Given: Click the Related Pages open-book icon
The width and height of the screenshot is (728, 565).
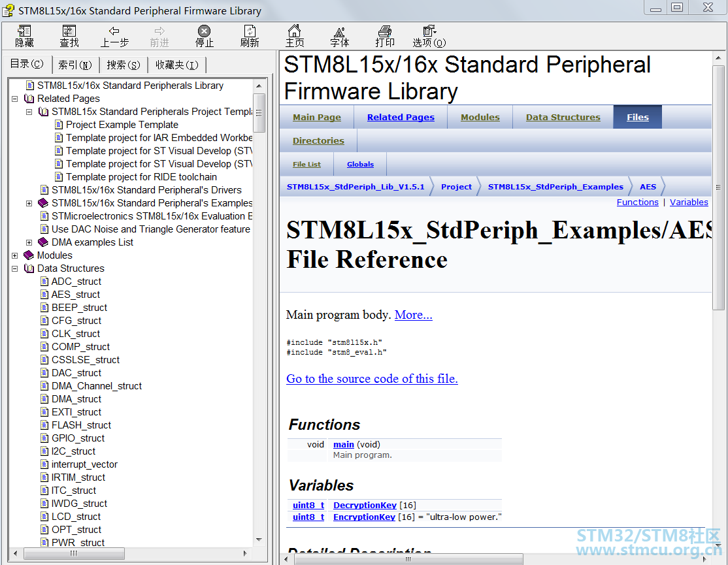Looking at the screenshot, I should (x=29, y=99).
